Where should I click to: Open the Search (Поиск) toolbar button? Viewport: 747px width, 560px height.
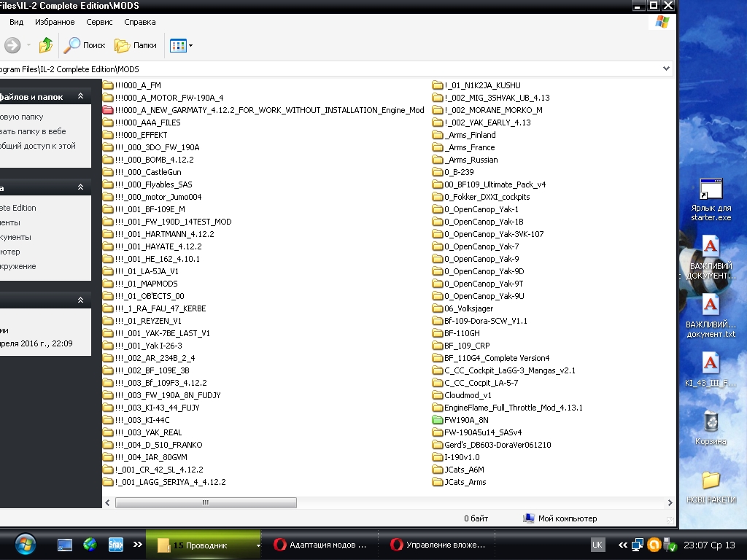pyautogui.click(x=85, y=45)
